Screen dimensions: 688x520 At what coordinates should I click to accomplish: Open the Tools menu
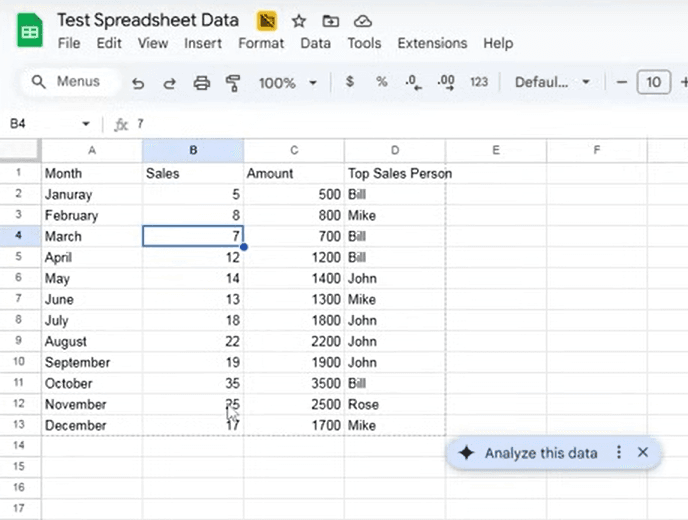point(364,43)
